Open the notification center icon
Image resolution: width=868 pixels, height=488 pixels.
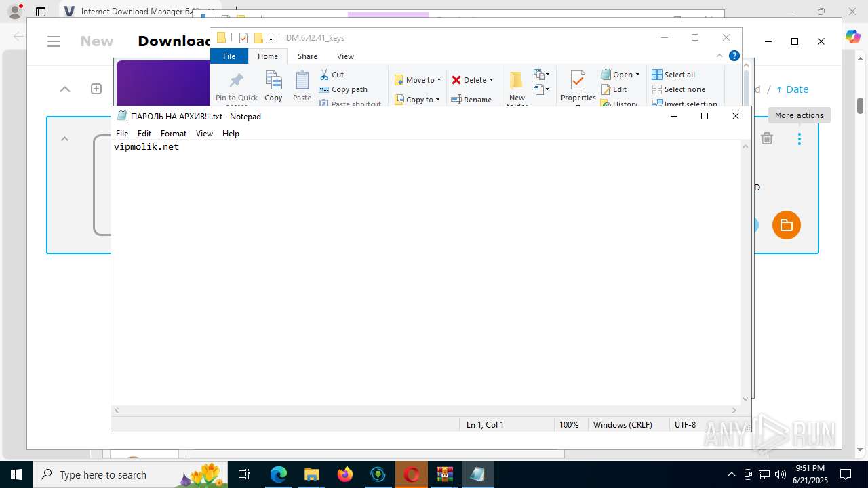click(846, 474)
